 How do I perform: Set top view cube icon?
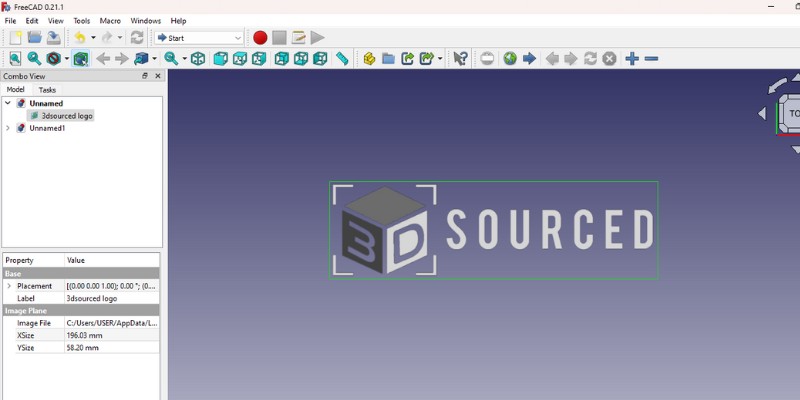point(240,59)
